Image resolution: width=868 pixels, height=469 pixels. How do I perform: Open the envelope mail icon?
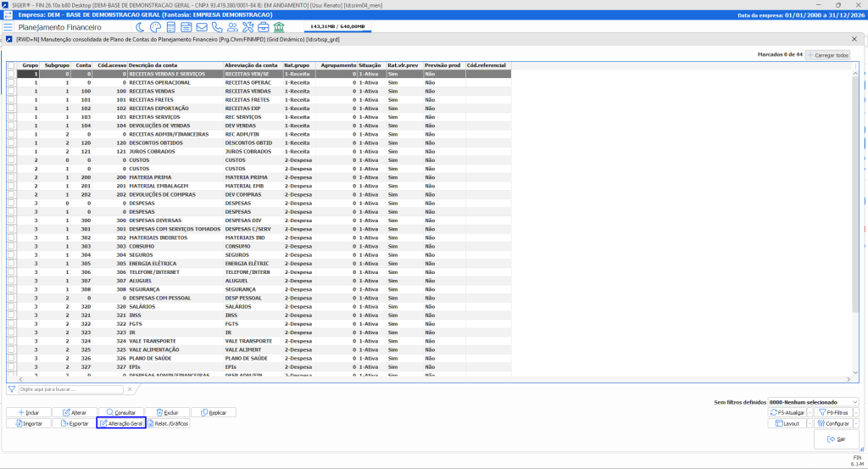pos(202,27)
